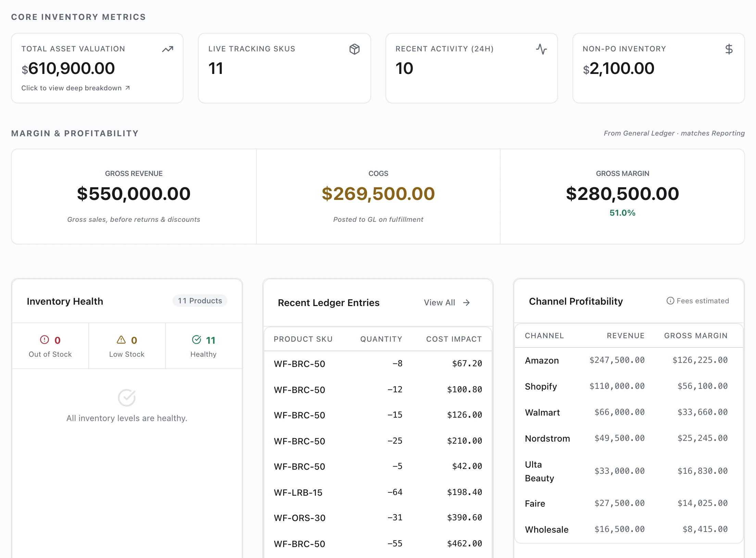
Task: Select the Low Stock filter tile
Action: 127,346
